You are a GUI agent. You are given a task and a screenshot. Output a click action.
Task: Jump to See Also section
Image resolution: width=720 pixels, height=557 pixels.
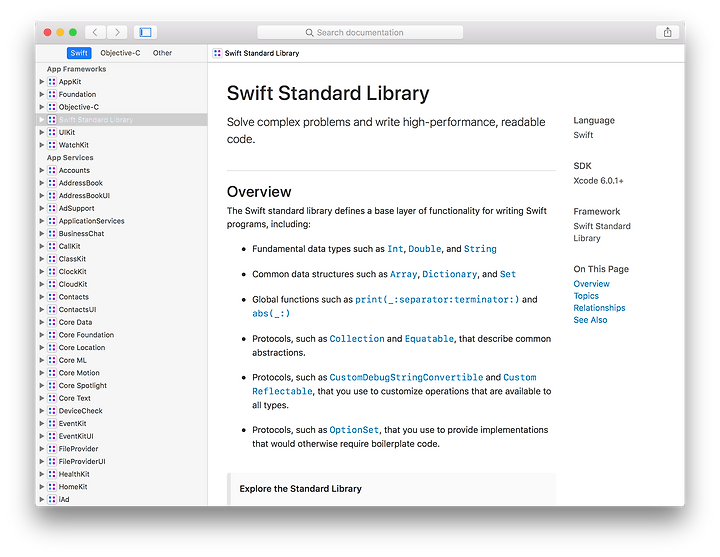click(590, 320)
